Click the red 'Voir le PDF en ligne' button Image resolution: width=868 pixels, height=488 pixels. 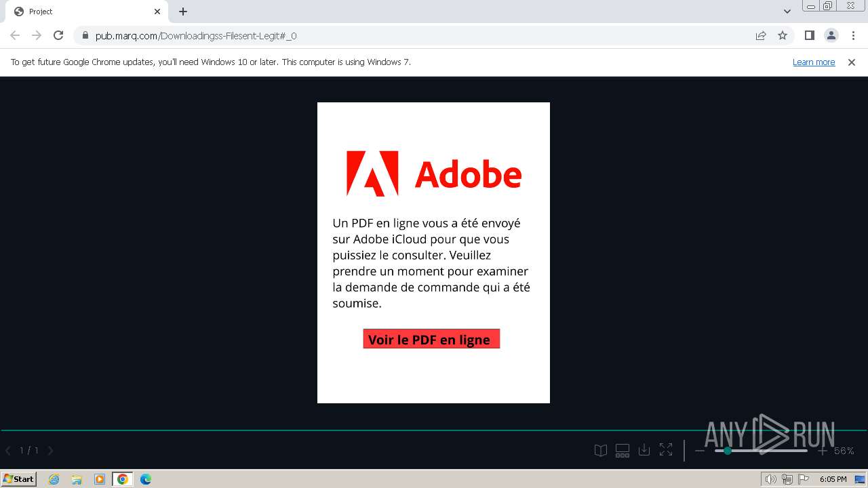coord(431,339)
